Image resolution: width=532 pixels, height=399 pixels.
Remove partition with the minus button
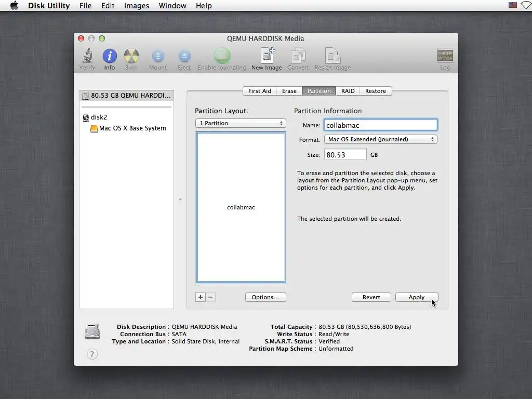[210, 297]
